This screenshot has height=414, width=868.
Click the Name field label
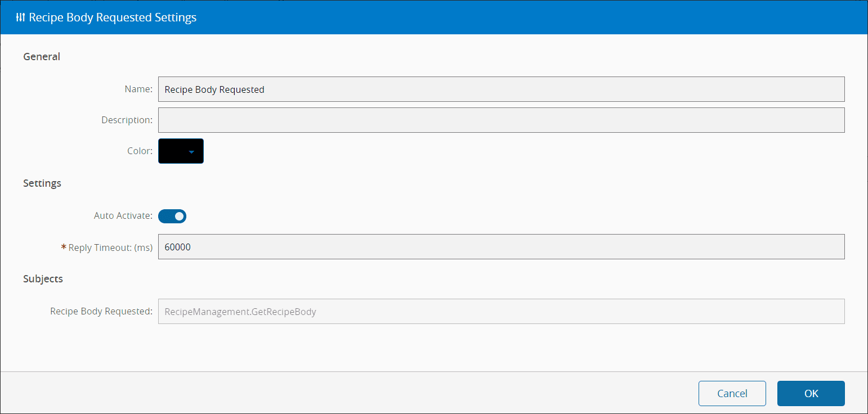click(138, 89)
